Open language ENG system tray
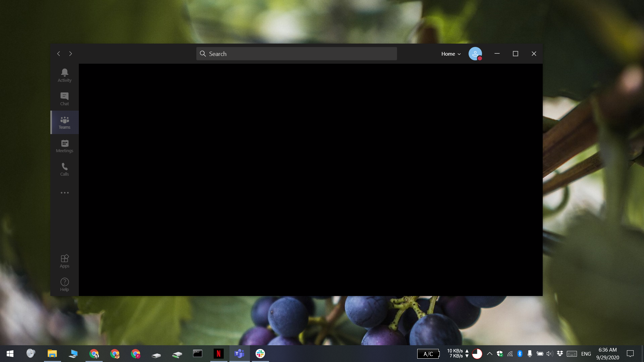Screen dimensions: 644x362 (x=586, y=353)
